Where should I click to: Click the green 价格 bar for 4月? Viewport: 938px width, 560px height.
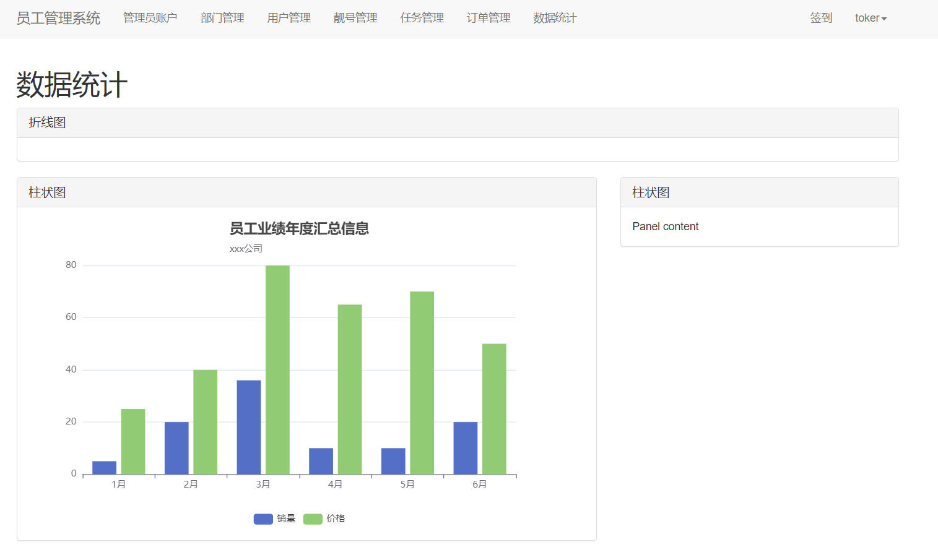(350, 390)
